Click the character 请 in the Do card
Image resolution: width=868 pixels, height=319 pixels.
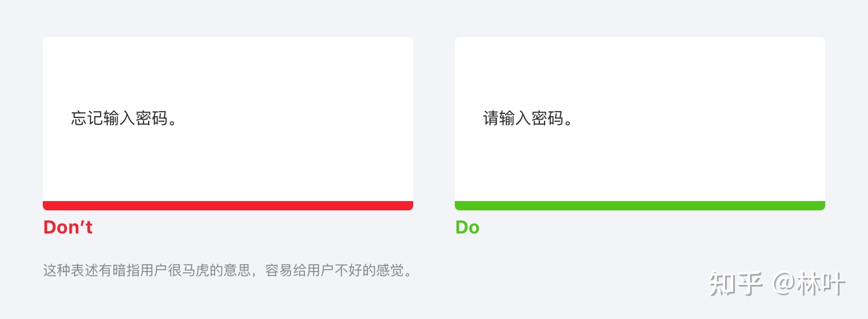click(491, 118)
